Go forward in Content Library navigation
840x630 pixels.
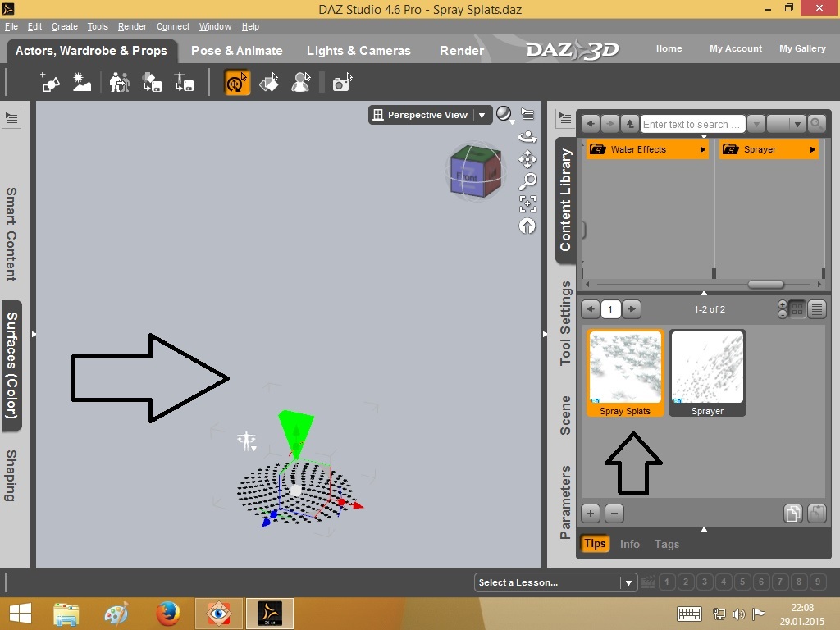[609, 124]
